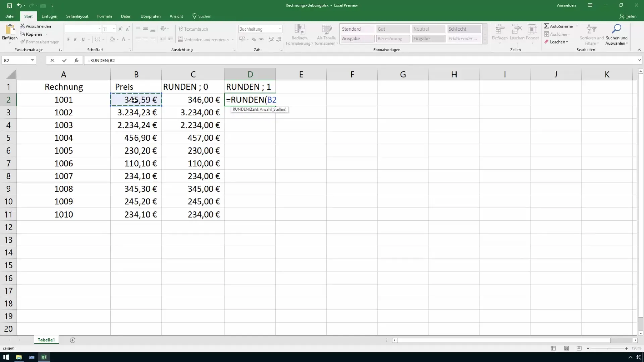Apply the Ausgabe cell style
This screenshot has width=644, height=362.
point(358,39)
